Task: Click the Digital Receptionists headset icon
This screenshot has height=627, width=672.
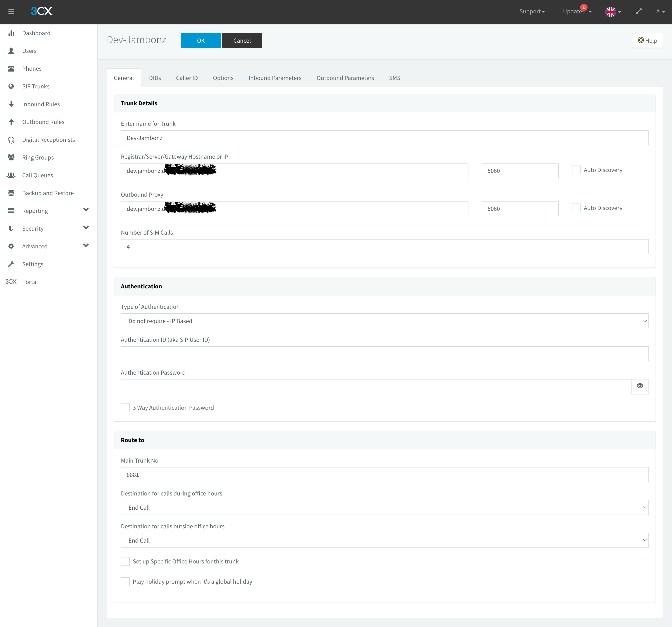Action: pyautogui.click(x=11, y=140)
